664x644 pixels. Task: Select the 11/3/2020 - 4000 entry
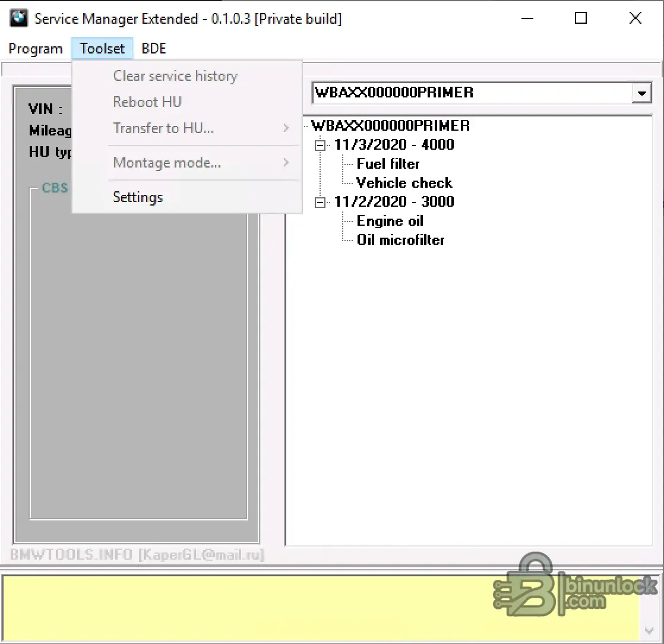click(394, 145)
